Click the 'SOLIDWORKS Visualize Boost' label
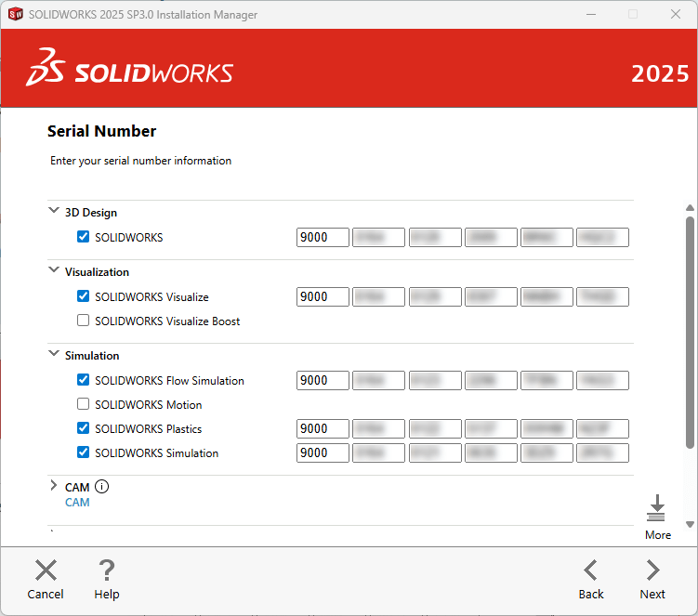Screen dimensions: 698x616 tap(167, 321)
